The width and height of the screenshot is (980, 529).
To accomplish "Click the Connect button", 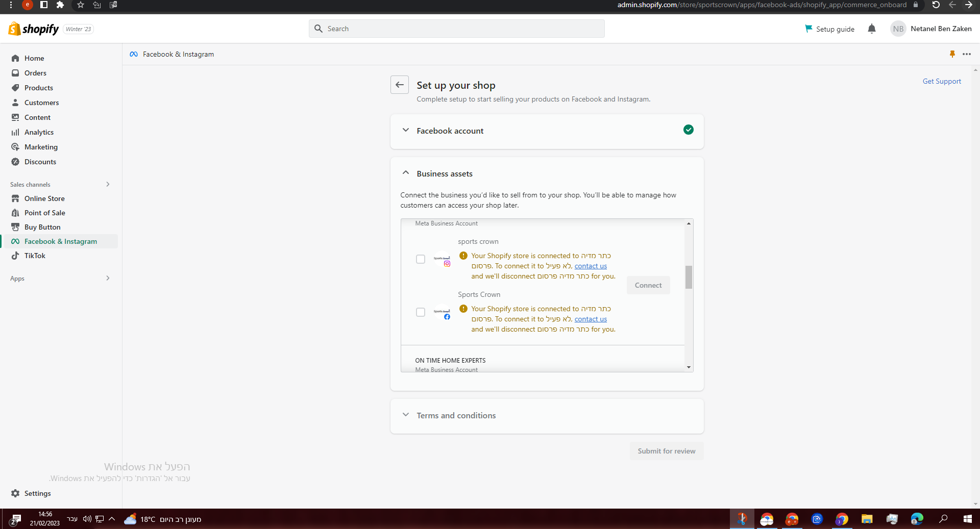I will tap(648, 285).
